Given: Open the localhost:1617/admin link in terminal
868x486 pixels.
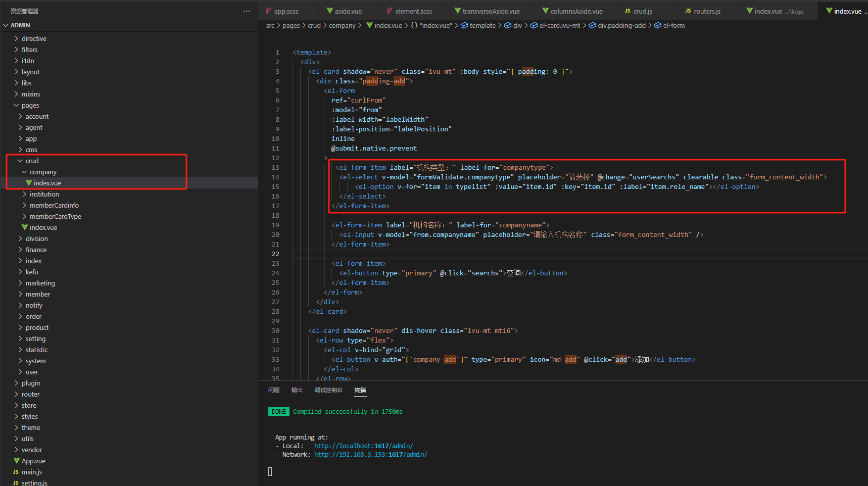Looking at the screenshot, I should 363,446.
